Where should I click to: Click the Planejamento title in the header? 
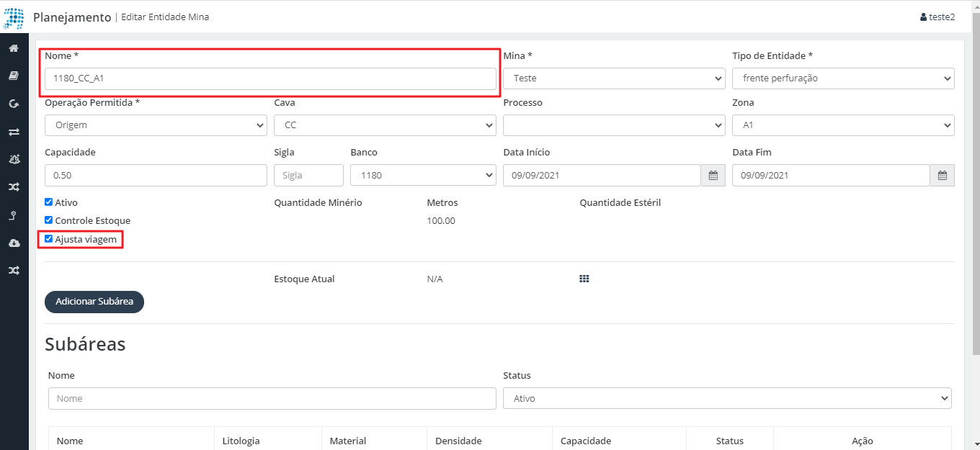pos(72,17)
